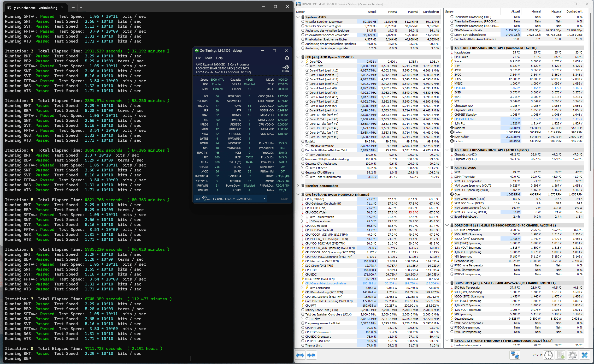
Task: Collapse the Kern-Takte tree row
Action: click(302, 66)
